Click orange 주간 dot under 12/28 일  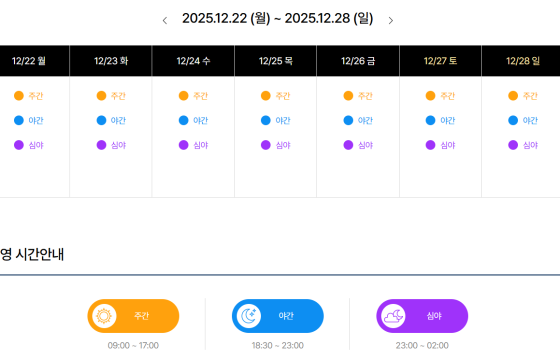513,96
